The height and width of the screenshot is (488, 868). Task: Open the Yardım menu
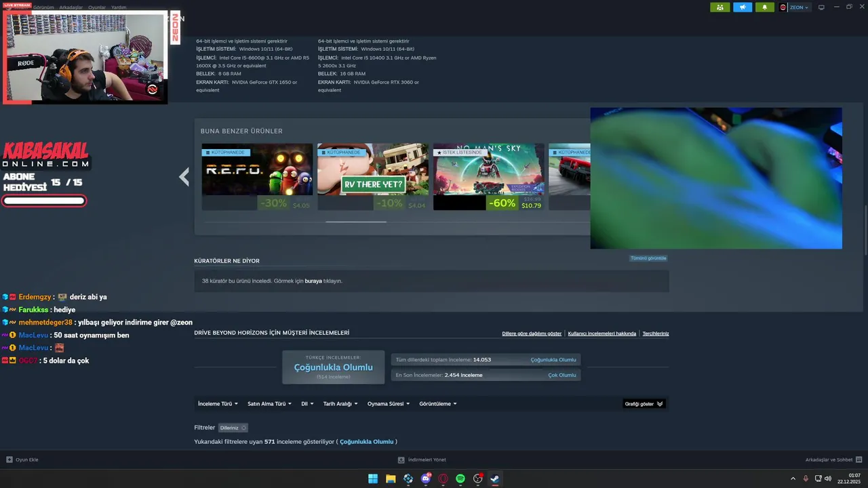tap(119, 7)
